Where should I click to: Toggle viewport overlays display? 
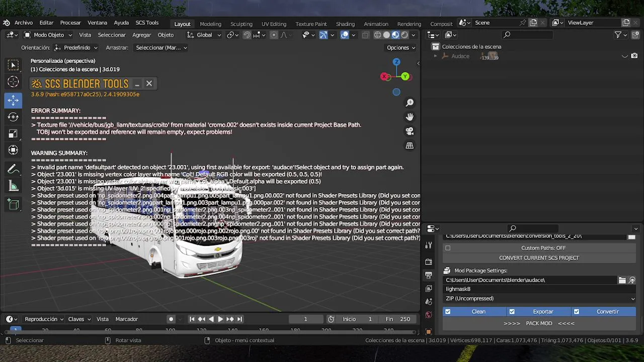tap(345, 35)
